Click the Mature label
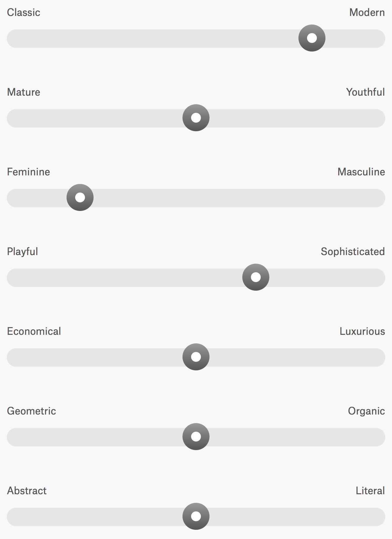The width and height of the screenshot is (392, 539). [x=24, y=92]
